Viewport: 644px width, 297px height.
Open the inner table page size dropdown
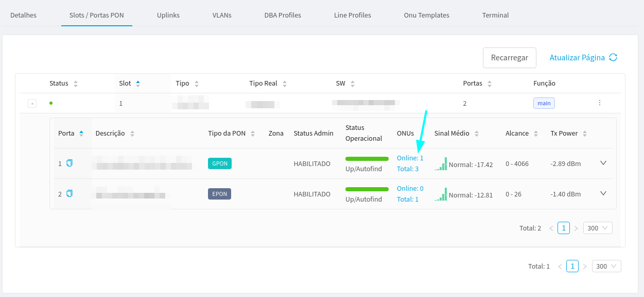coord(598,228)
